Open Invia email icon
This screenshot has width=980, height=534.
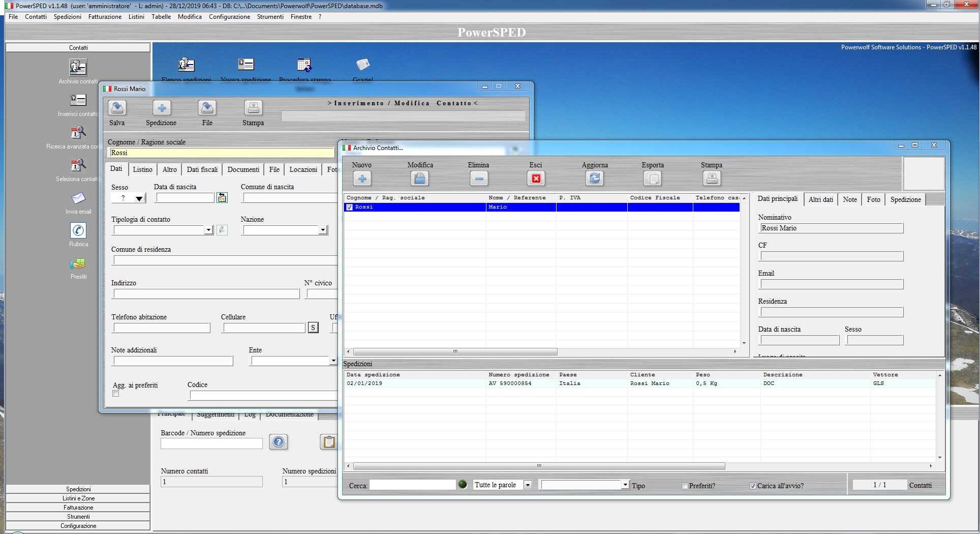click(78, 198)
